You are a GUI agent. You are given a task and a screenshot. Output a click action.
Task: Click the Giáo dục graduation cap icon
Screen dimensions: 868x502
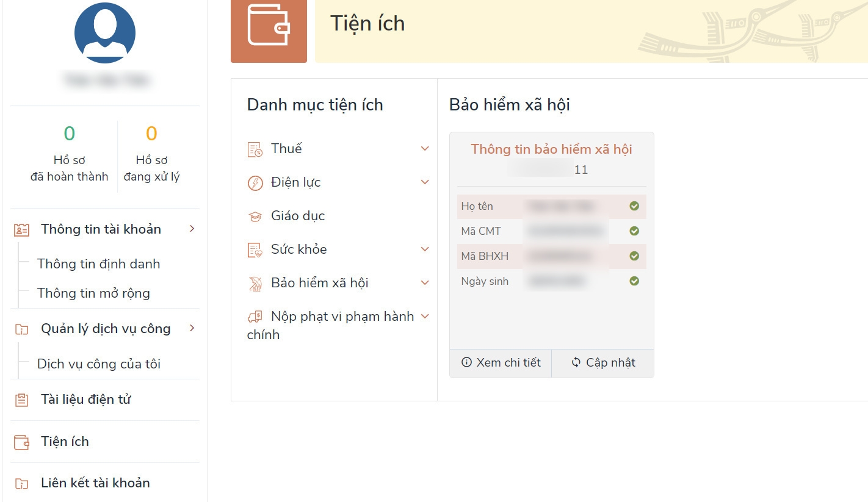[x=255, y=216]
